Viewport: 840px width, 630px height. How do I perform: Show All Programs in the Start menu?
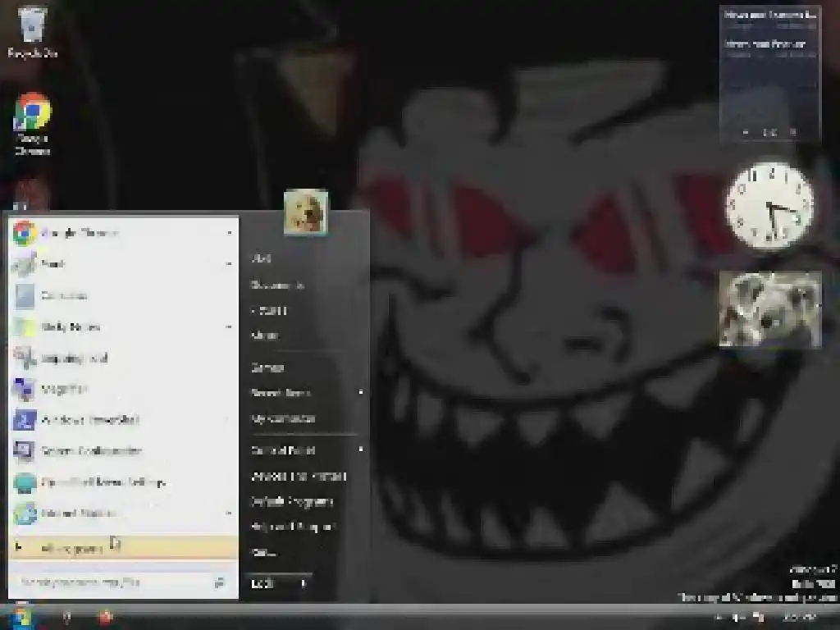click(x=123, y=548)
